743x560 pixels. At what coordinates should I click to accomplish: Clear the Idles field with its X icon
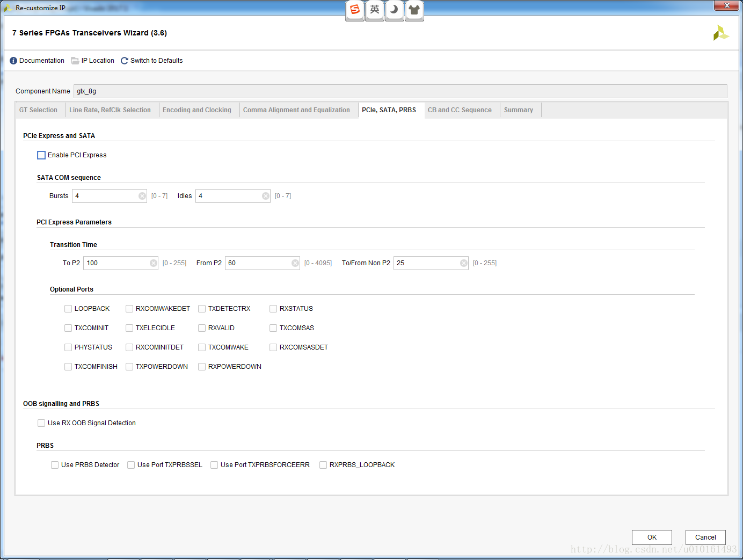click(266, 196)
